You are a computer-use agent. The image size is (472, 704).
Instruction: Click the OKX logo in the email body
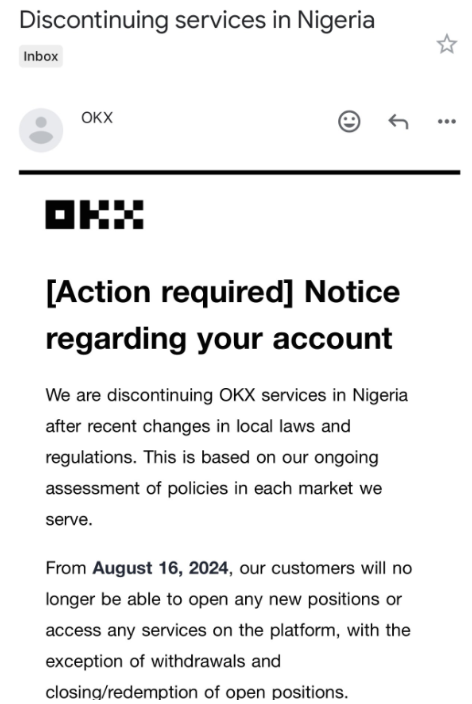pyautogui.click(x=94, y=215)
